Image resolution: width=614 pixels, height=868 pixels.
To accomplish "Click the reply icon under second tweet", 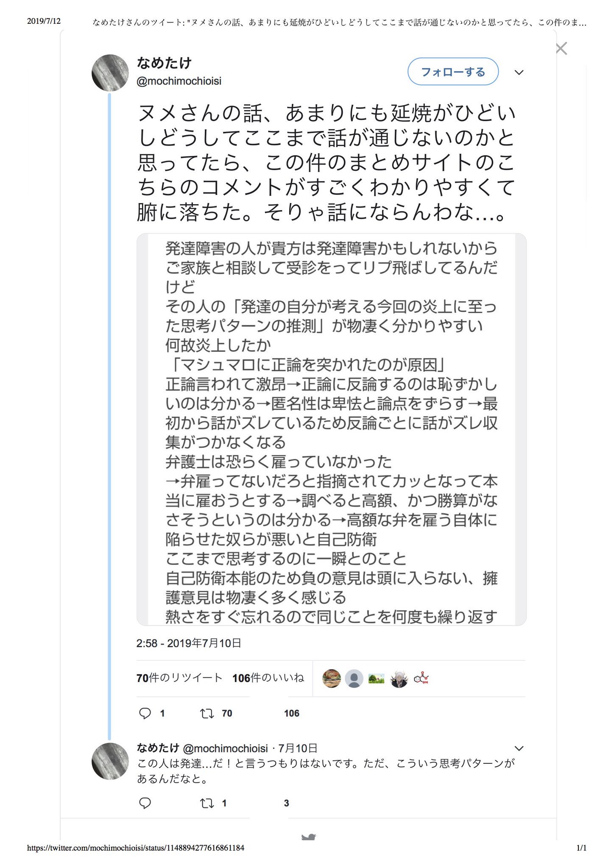I will coord(145,803).
